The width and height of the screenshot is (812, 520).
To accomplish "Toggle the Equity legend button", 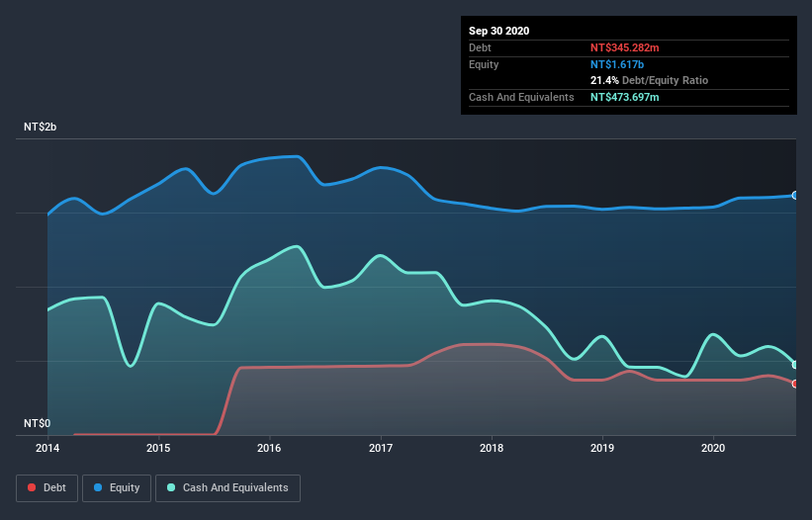I will 117,488.
